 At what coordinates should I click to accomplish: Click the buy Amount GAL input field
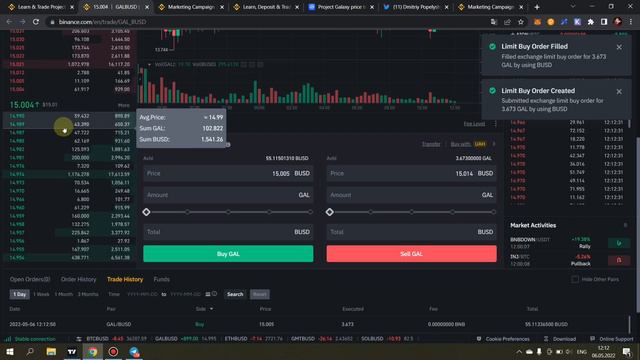point(228,195)
